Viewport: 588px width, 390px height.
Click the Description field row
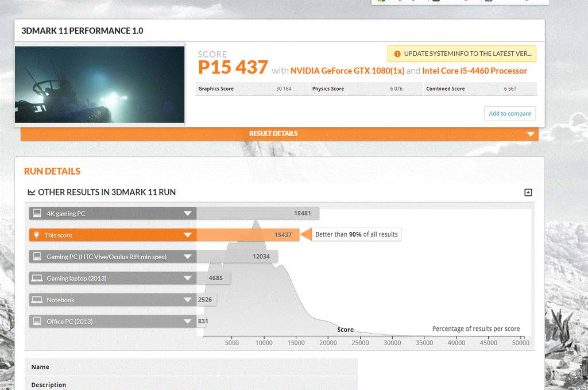tap(191, 384)
